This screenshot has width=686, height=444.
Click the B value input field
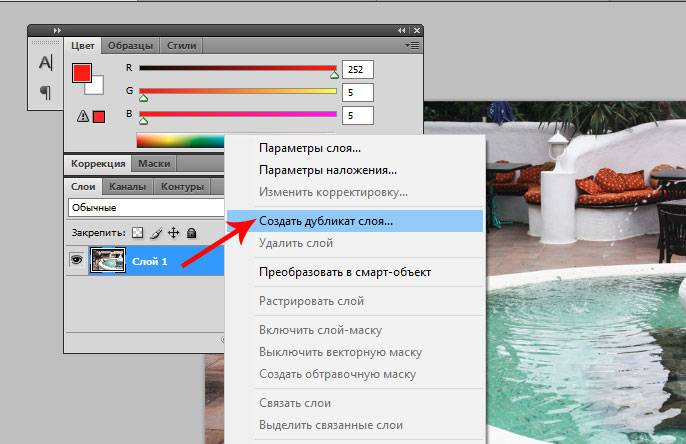click(x=358, y=115)
